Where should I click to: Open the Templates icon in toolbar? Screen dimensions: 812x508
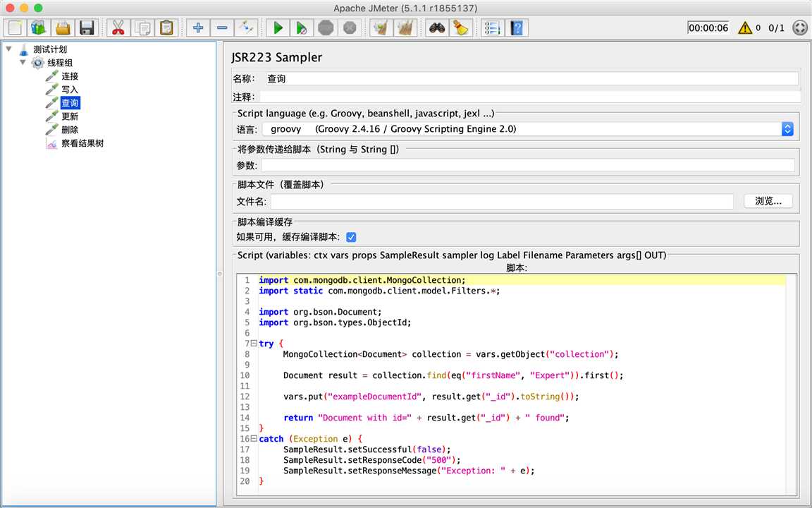(38, 28)
